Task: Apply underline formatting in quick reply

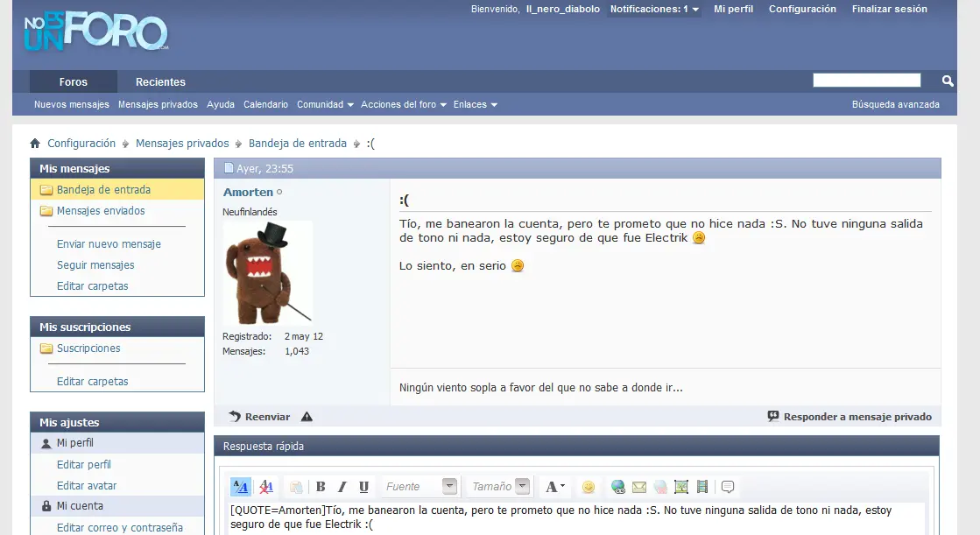Action: tap(363, 486)
